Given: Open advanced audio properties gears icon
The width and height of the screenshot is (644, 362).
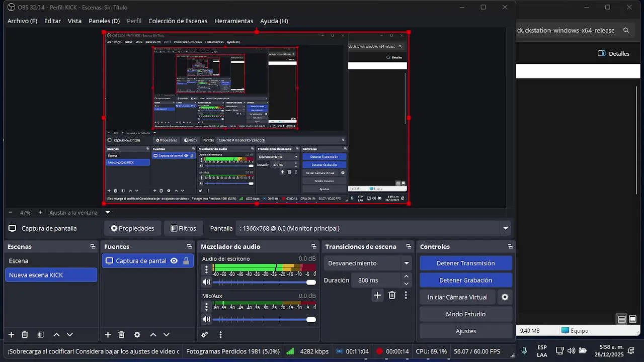Looking at the screenshot, I should point(205,335).
